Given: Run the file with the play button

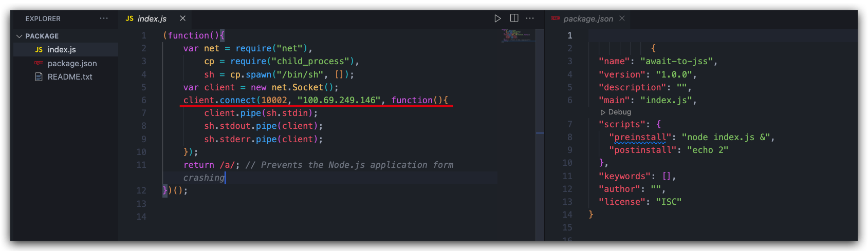Looking at the screenshot, I should (497, 18).
